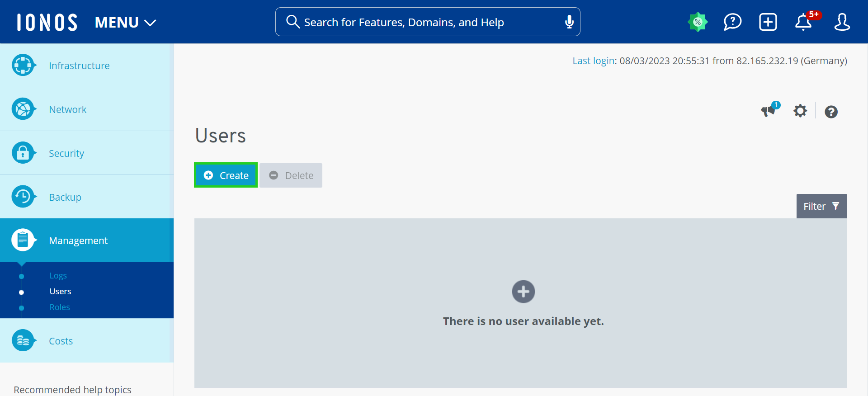This screenshot has height=396, width=868.
Task: Expand the Infrastructure sidebar section
Action: [x=79, y=66]
